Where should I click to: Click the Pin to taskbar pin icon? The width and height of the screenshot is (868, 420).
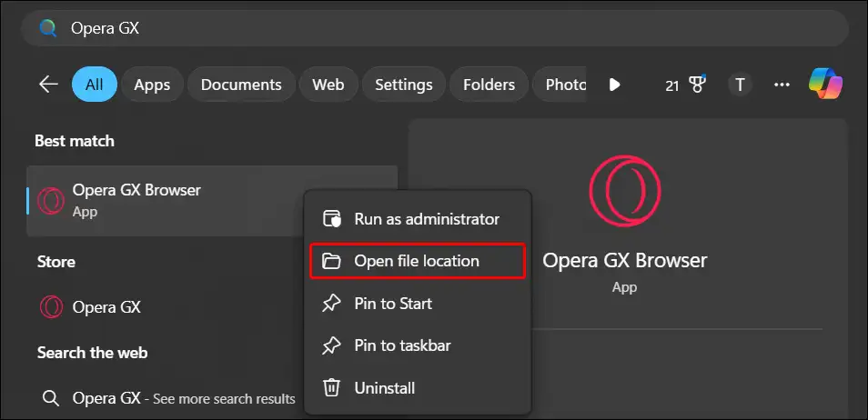[331, 345]
